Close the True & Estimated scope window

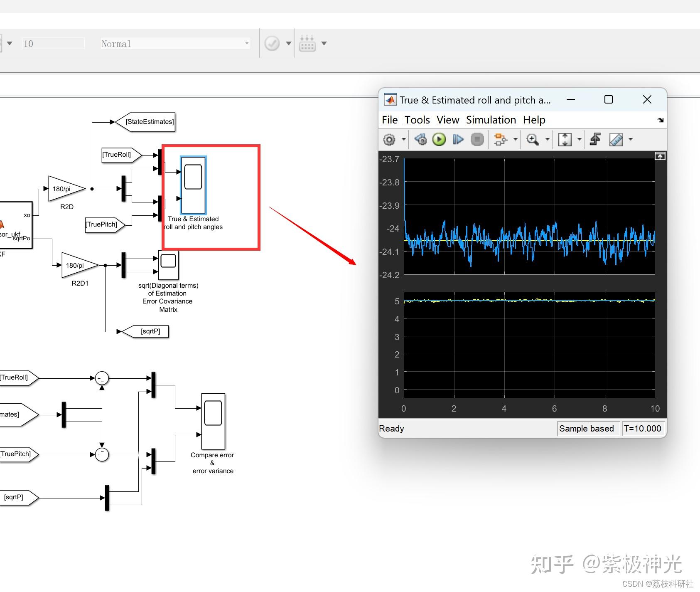point(647,99)
